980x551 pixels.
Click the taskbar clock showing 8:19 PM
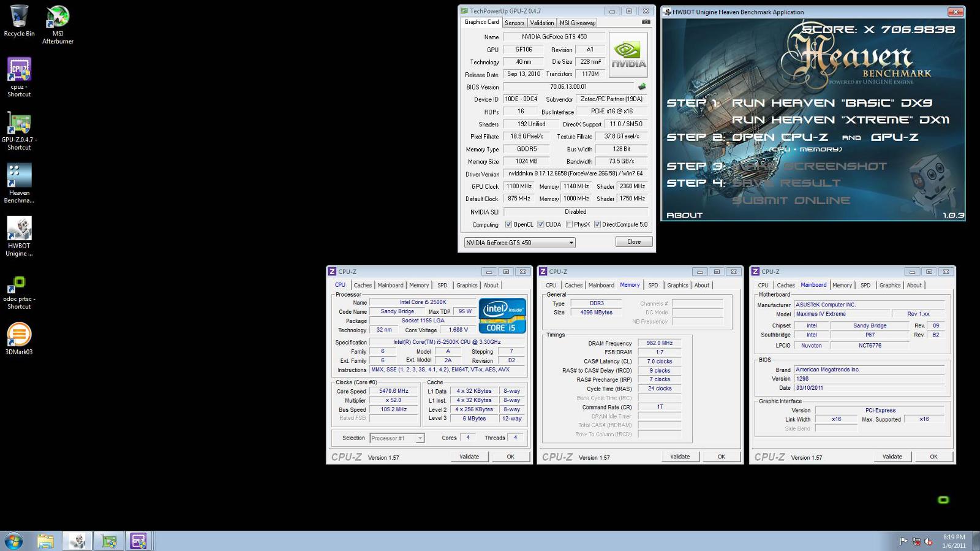[x=954, y=541]
